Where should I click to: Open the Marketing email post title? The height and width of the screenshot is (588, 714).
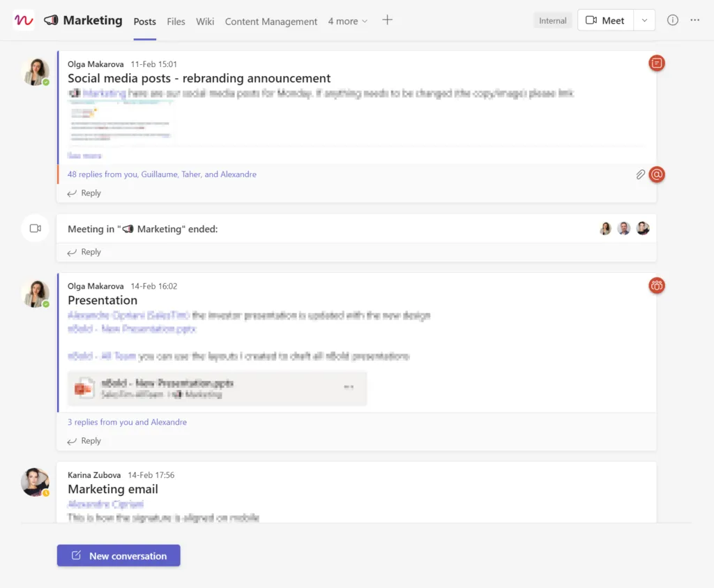pos(113,489)
